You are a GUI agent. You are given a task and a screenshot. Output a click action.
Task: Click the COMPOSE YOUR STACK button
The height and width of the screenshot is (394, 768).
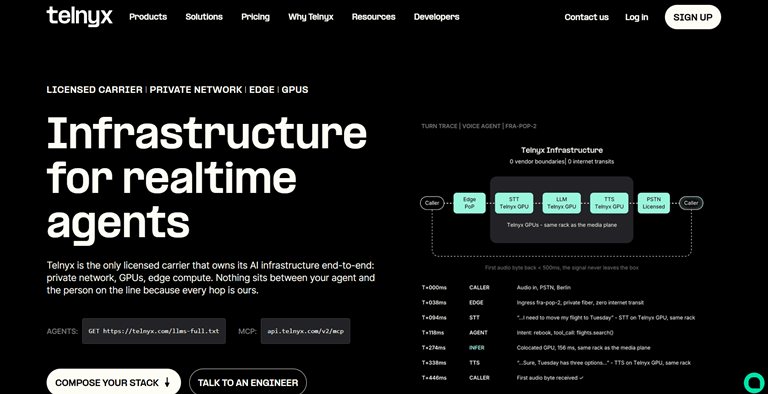pyautogui.click(x=114, y=382)
